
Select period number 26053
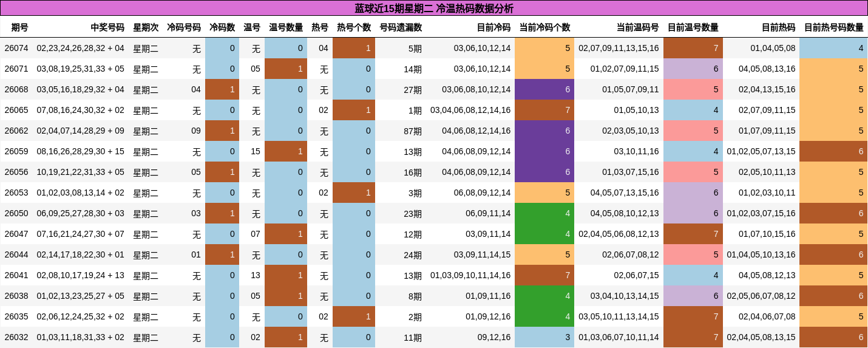coord(16,193)
